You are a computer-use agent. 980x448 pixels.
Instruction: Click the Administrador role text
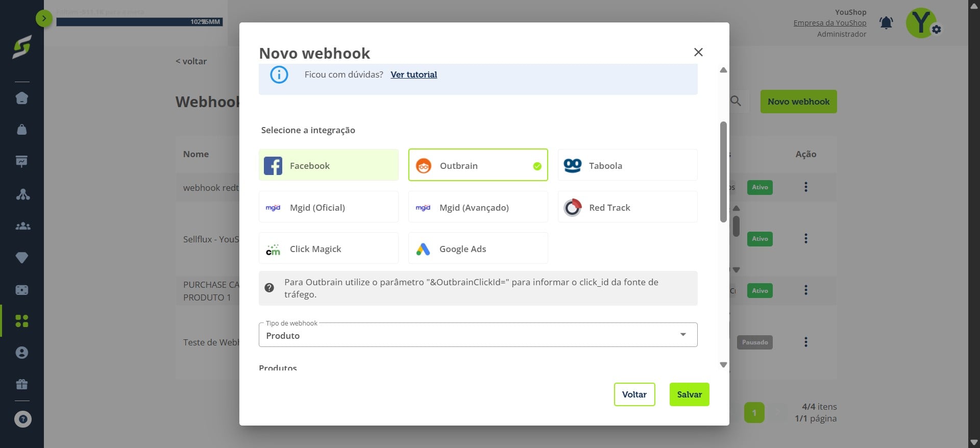[x=842, y=34]
